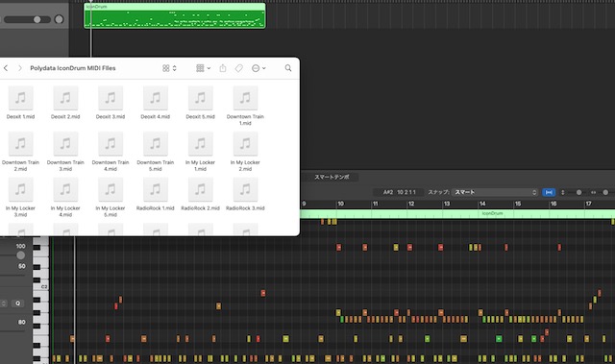Open the Finder icon view switcher
The height and width of the screenshot is (364, 615).
pyautogui.click(x=169, y=68)
